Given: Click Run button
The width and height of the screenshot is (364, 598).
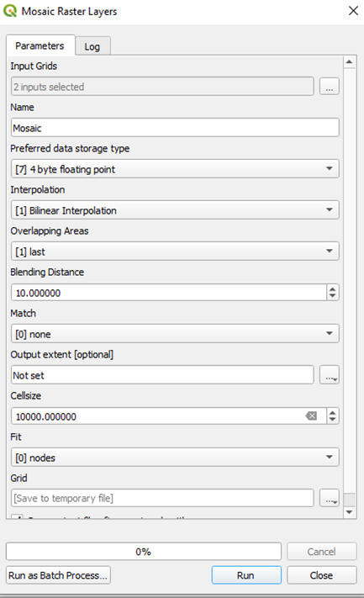Looking at the screenshot, I should pos(246,575).
